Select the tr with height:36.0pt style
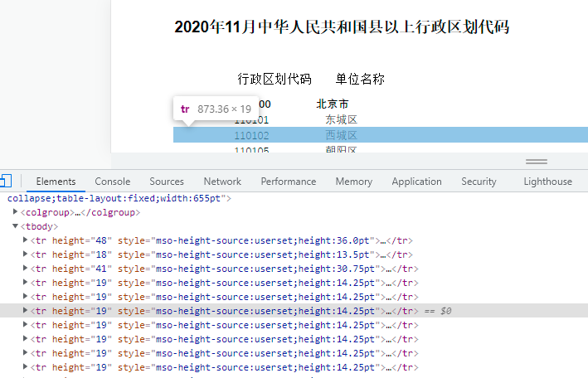This screenshot has height=378, width=588. point(221,240)
